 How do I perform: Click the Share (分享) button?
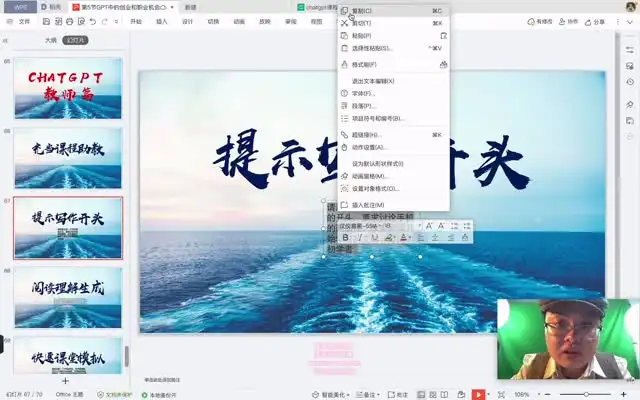click(x=598, y=21)
